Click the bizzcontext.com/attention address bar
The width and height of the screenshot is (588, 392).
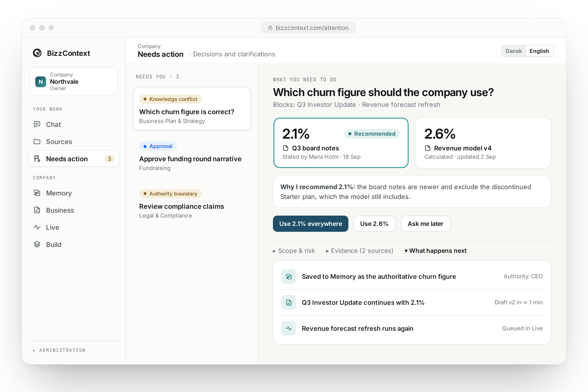click(x=308, y=28)
